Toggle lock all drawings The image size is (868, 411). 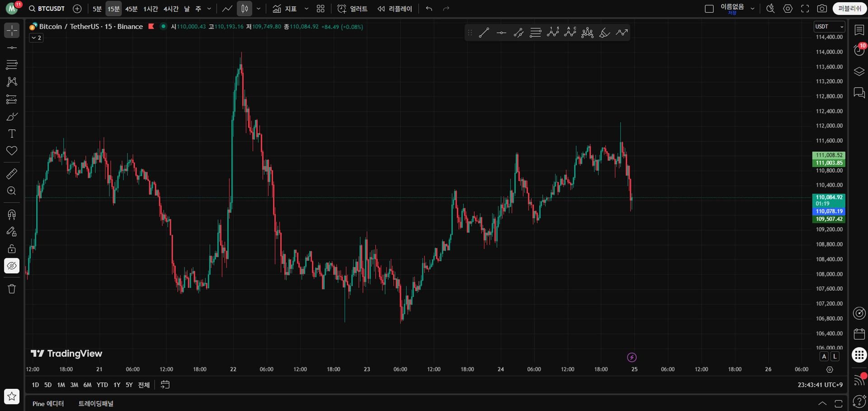(x=12, y=249)
